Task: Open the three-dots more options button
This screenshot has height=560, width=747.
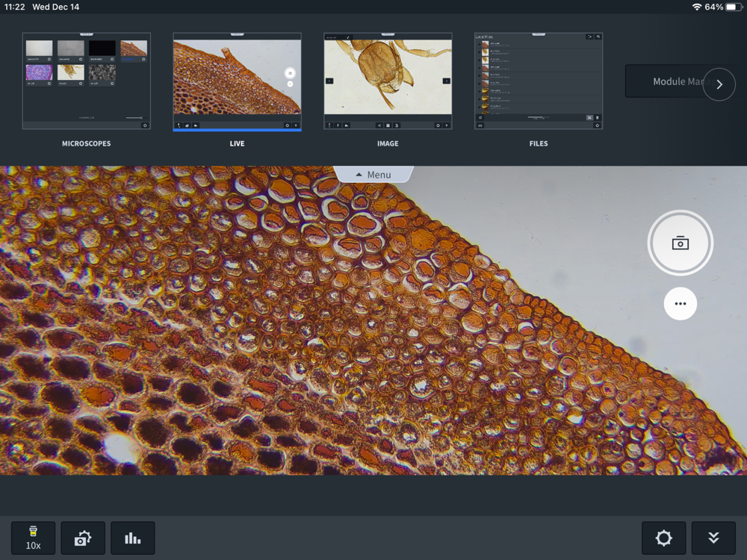Action: (x=680, y=303)
